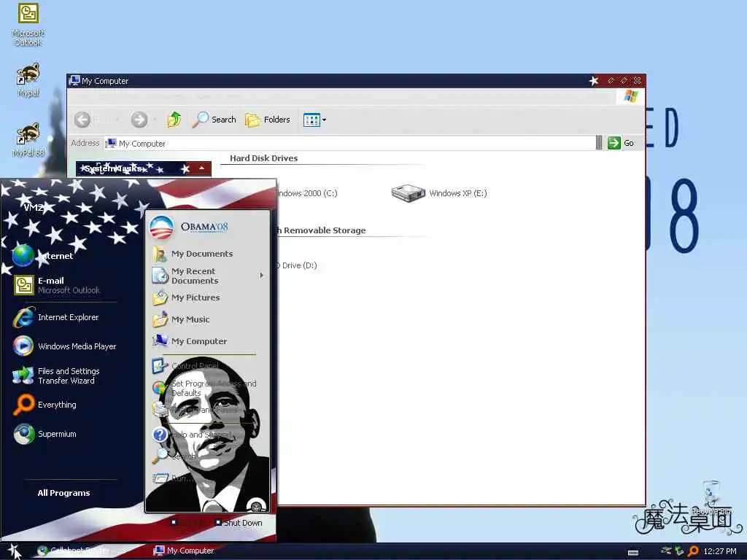Click the Search magnifier in Start menu
Screen dimensions: 747x560
160,456
